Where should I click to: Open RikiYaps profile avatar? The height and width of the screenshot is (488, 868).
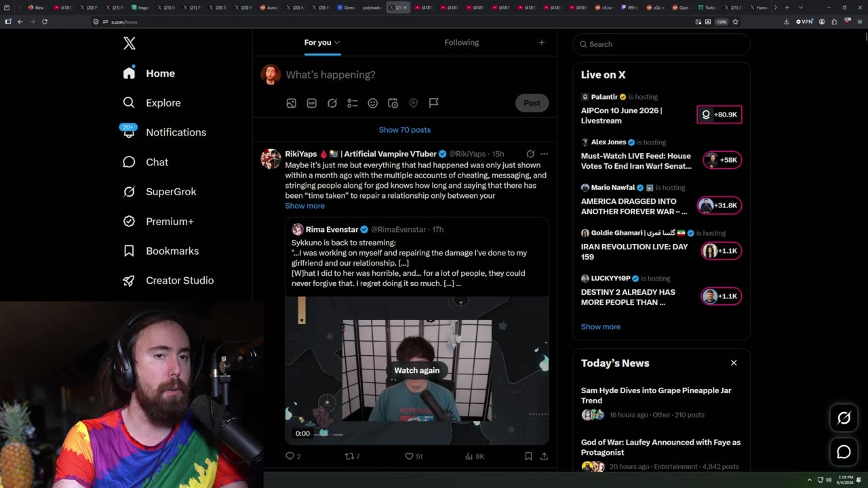[x=271, y=159]
